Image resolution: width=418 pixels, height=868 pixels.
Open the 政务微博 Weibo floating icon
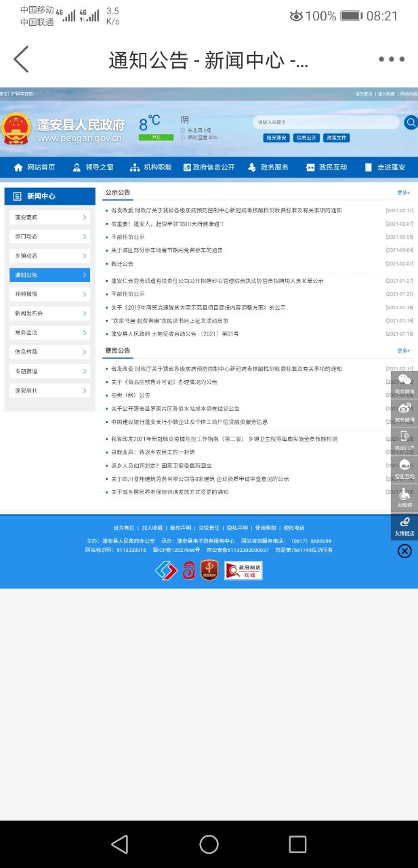coord(404,412)
